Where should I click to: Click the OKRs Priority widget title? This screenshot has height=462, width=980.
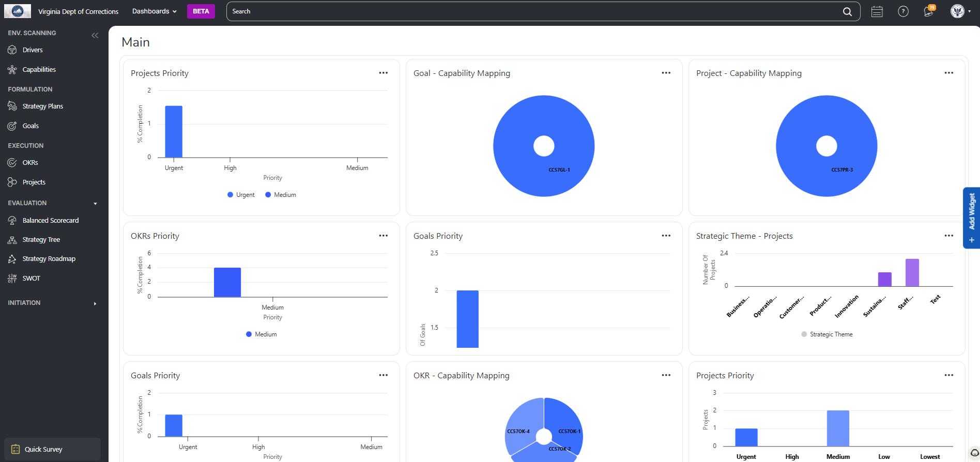click(x=155, y=236)
